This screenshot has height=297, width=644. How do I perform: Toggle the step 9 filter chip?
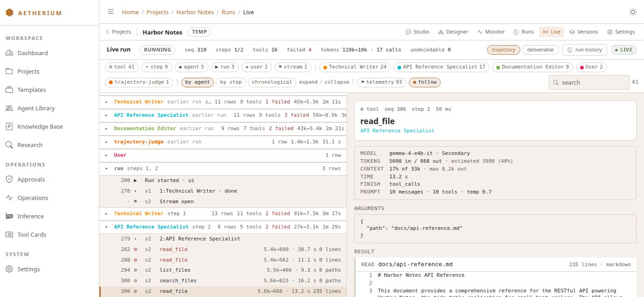pos(156,67)
